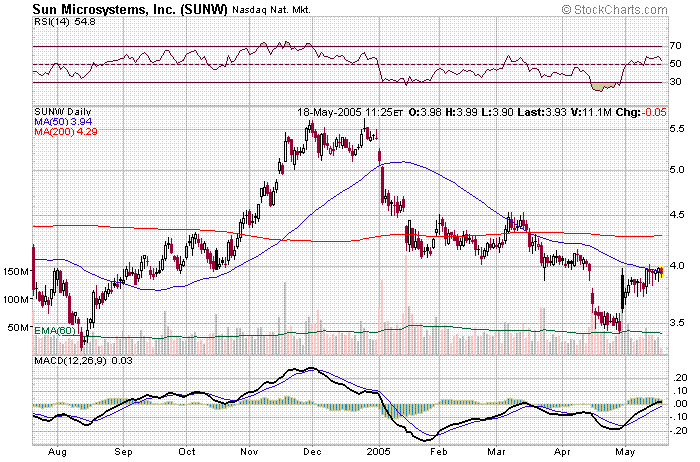This screenshot has height=462, width=700.
Task: Click the "4.5" price axis label
Action: pos(677,215)
